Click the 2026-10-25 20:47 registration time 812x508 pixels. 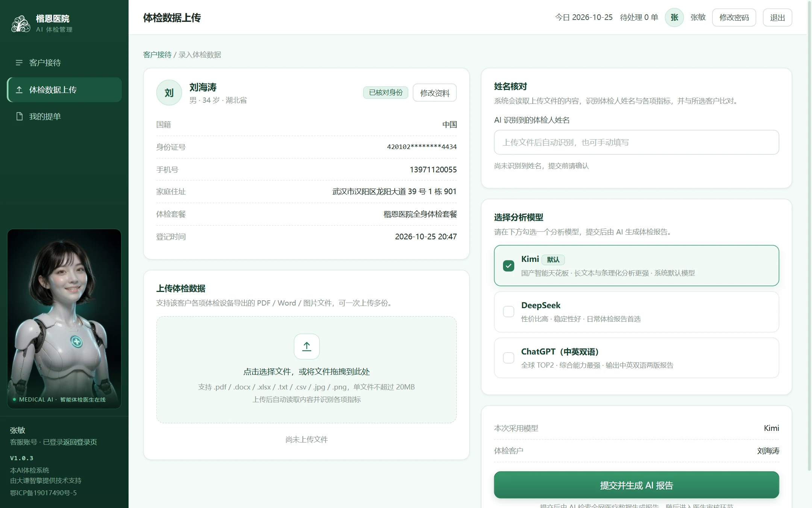click(x=426, y=236)
